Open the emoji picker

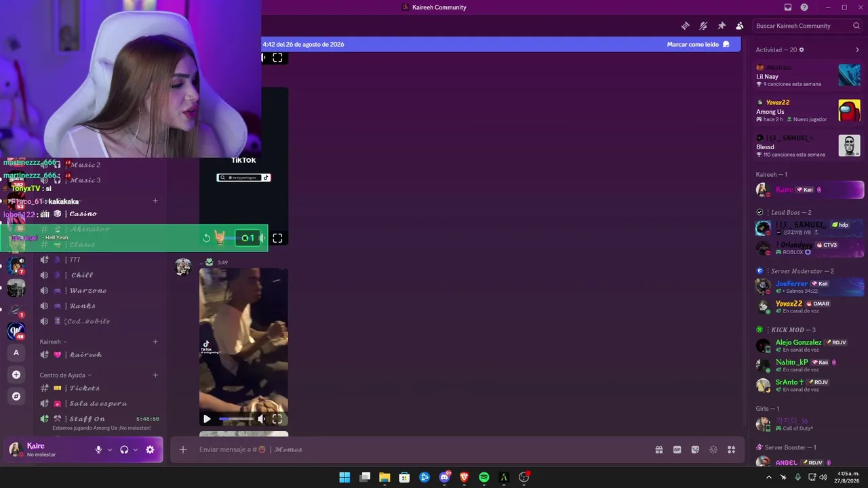713,449
